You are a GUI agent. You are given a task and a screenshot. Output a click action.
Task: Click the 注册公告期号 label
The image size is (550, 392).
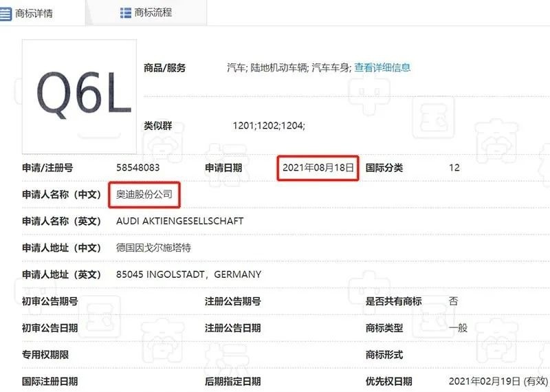[232, 301]
